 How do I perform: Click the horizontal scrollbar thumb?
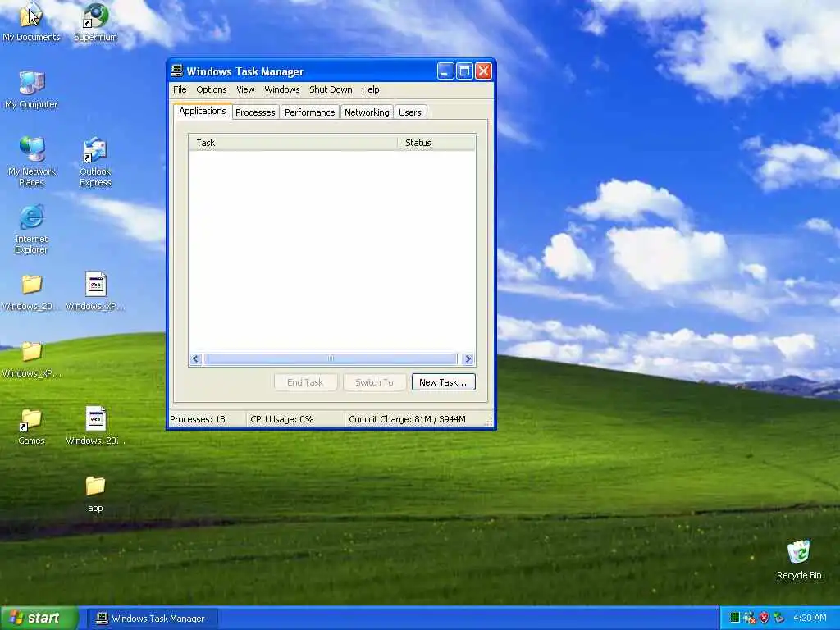[x=331, y=359]
